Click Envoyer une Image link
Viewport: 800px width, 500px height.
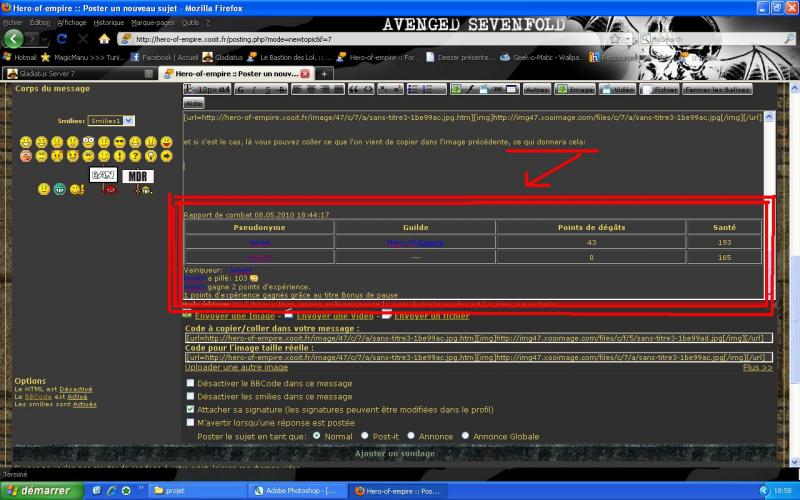[x=235, y=316]
